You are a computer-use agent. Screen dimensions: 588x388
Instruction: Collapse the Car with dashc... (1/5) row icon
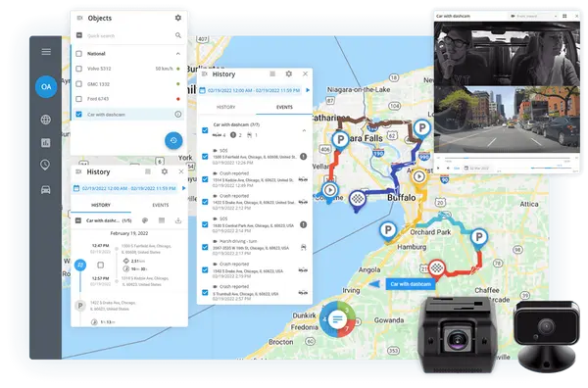78,220
